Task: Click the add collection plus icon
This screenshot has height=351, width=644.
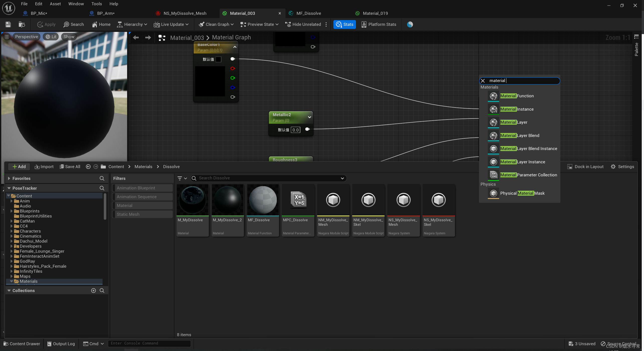Action: point(94,291)
